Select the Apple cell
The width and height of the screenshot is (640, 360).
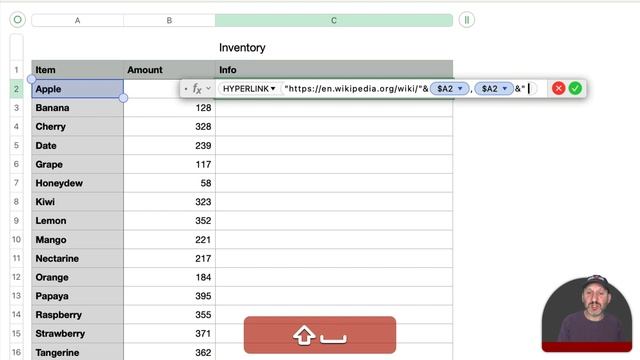tap(78, 89)
